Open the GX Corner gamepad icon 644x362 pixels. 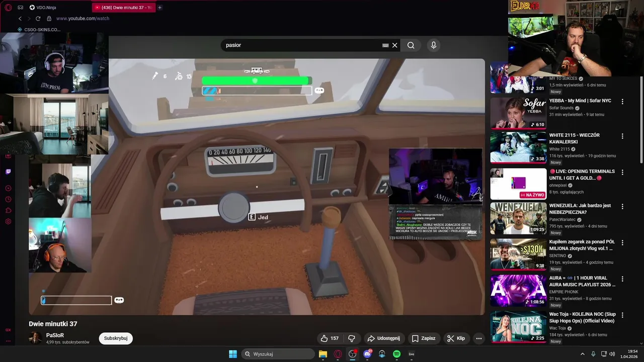coord(20,8)
